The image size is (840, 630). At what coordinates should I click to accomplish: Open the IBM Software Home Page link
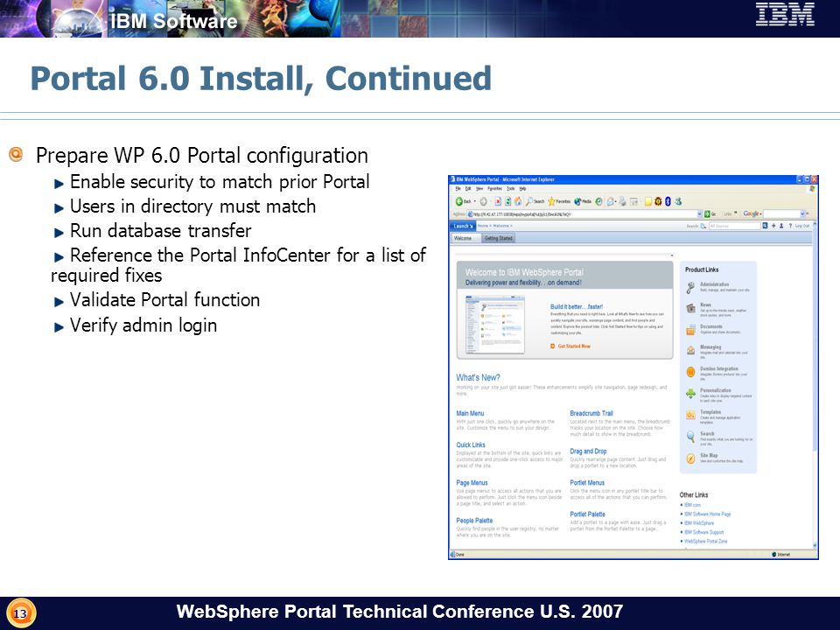(707, 514)
